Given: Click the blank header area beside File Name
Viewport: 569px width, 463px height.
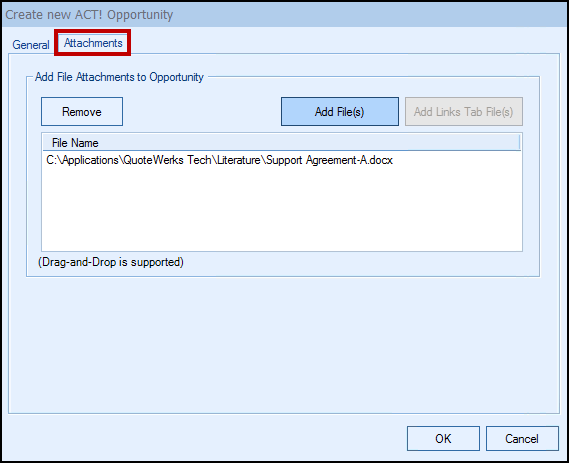Looking at the screenshot, I should (x=308, y=143).
